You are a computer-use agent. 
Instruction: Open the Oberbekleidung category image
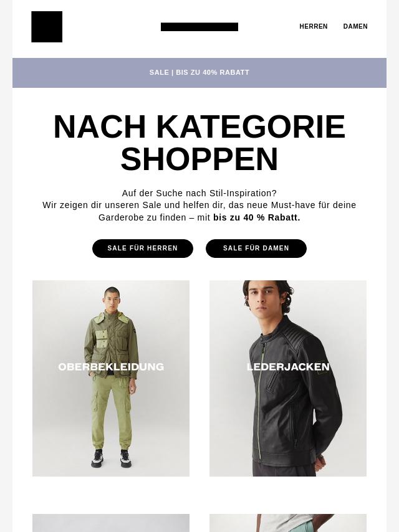111,378
